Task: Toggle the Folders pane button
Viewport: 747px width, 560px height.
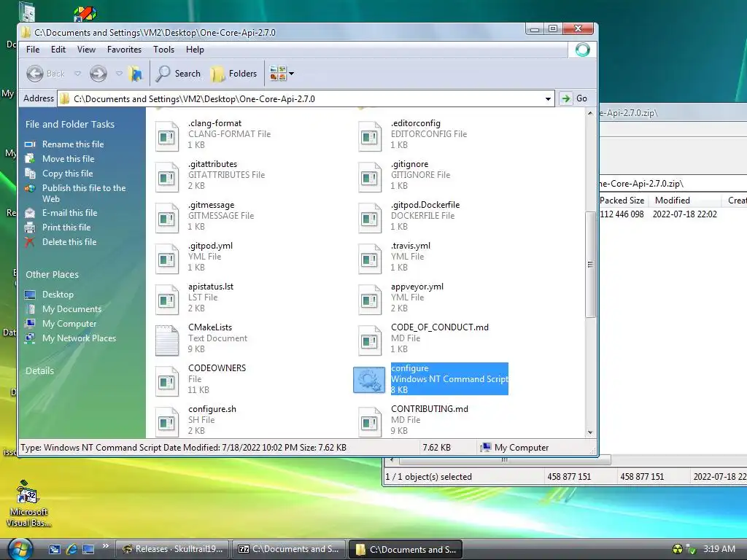Action: click(234, 74)
